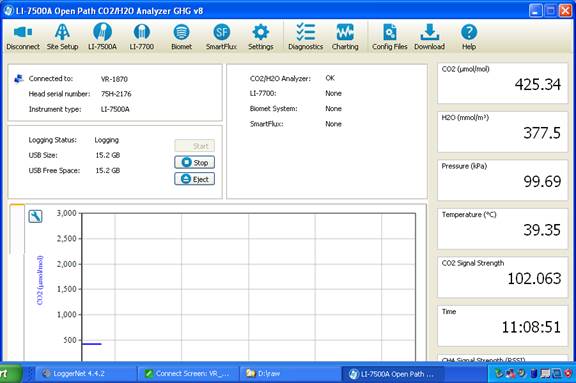Click the SmartFlux status value None

coord(333,124)
